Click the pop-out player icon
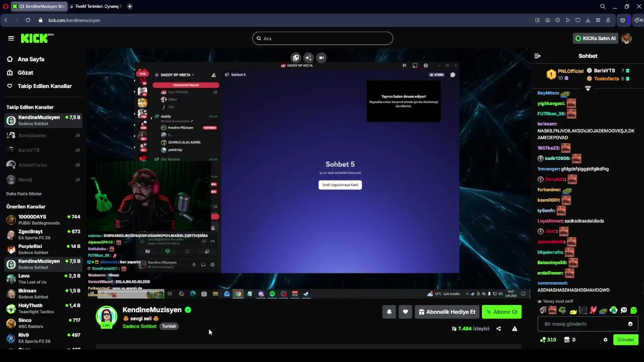Image resolution: width=644 pixels, height=362 pixels. (x=296, y=57)
